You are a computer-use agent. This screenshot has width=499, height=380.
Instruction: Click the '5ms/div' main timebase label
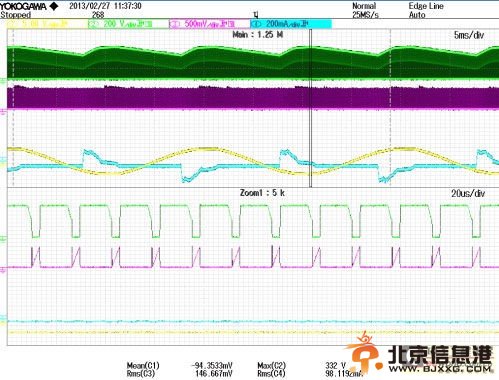(469, 35)
